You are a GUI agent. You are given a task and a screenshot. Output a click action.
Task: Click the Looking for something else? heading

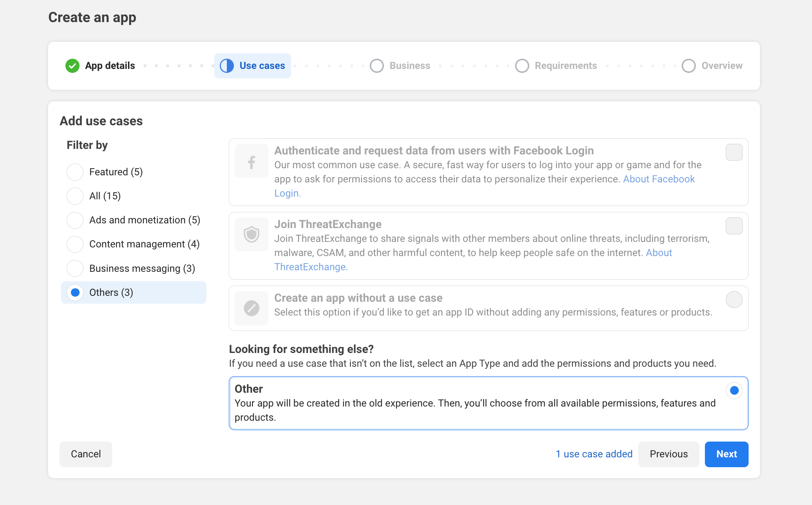click(301, 349)
